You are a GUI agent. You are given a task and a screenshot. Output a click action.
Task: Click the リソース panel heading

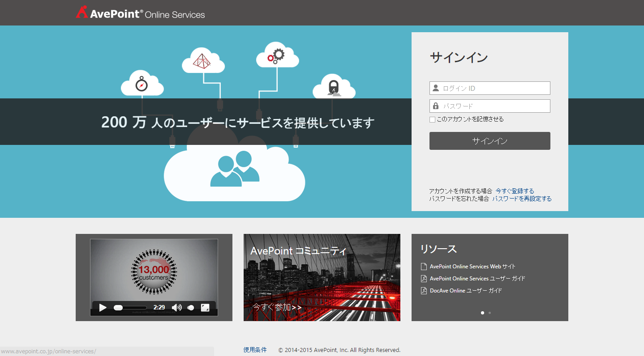[438, 249]
